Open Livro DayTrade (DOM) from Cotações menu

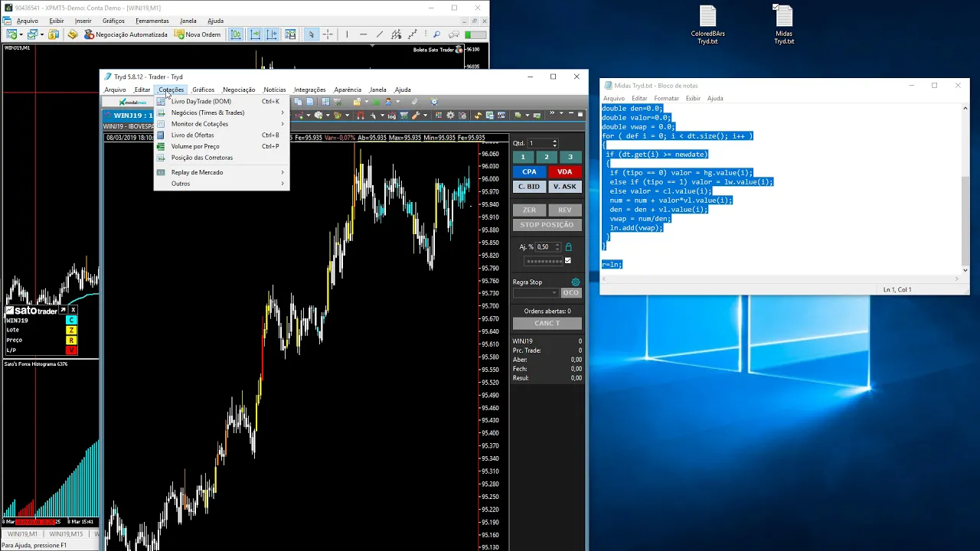(x=222, y=101)
